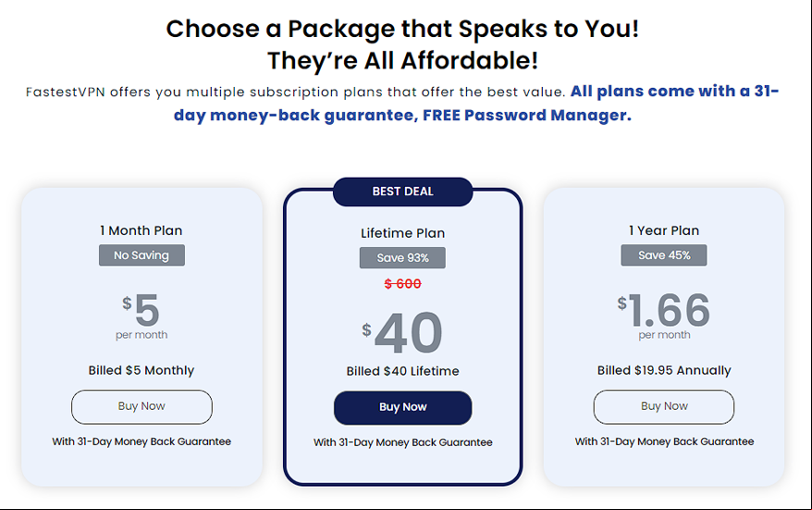Click Buy Now under Lifetime Plan

[x=402, y=407]
